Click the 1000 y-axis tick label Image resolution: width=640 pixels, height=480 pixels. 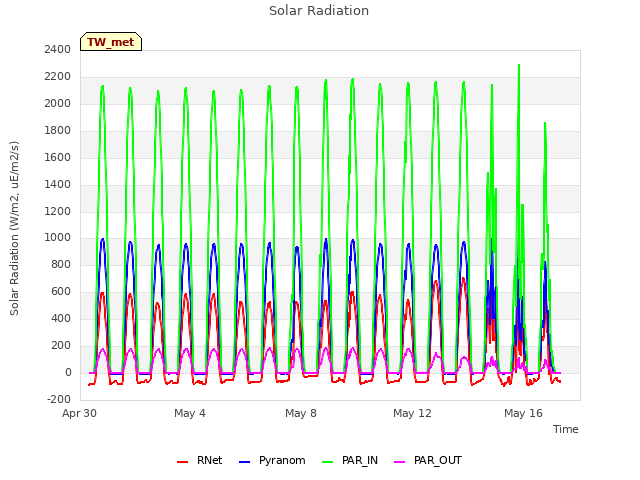(x=58, y=238)
